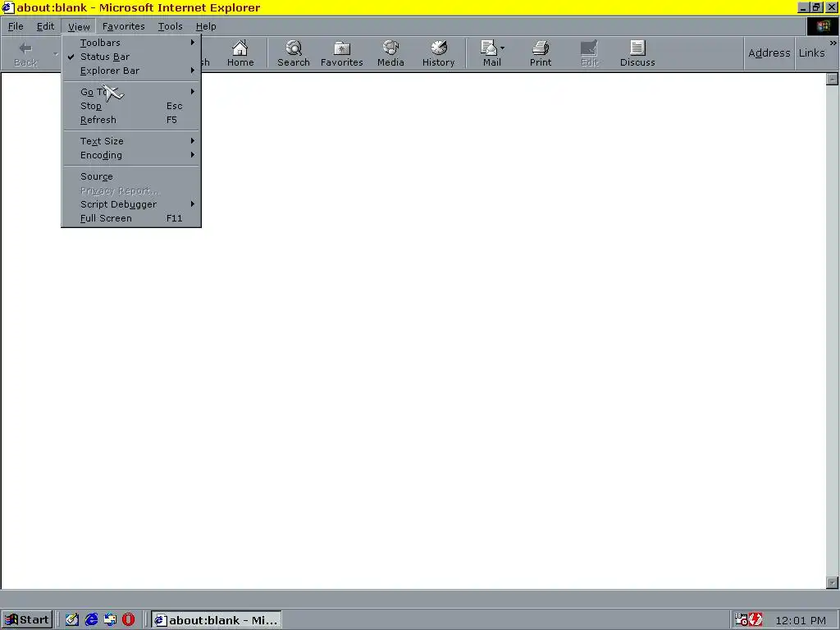Expand the Encoding submenu

click(131, 155)
